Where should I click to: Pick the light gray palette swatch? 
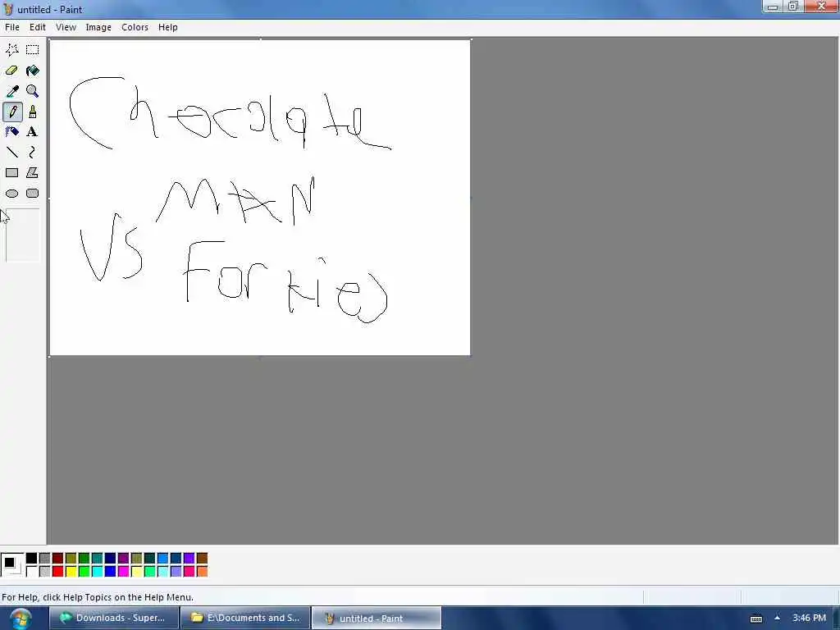44,572
